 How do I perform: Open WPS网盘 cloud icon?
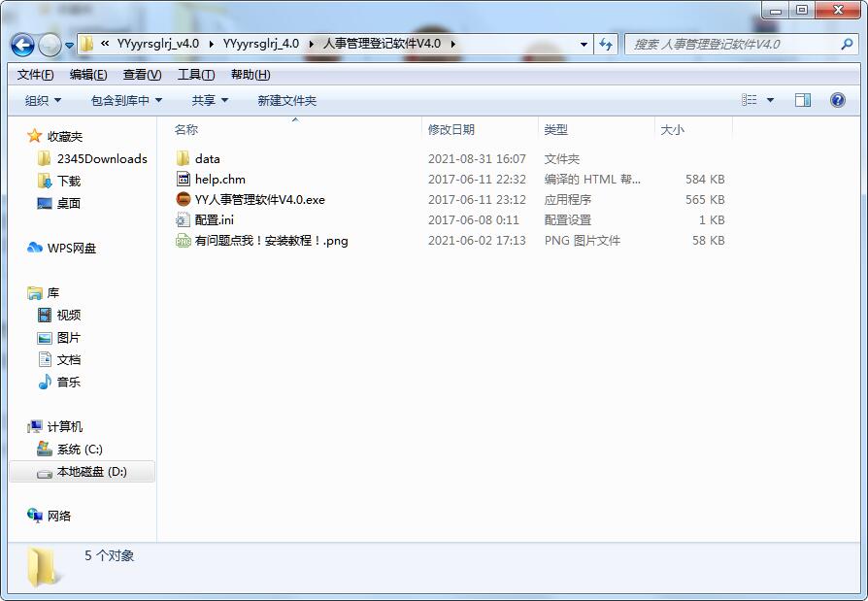34,248
